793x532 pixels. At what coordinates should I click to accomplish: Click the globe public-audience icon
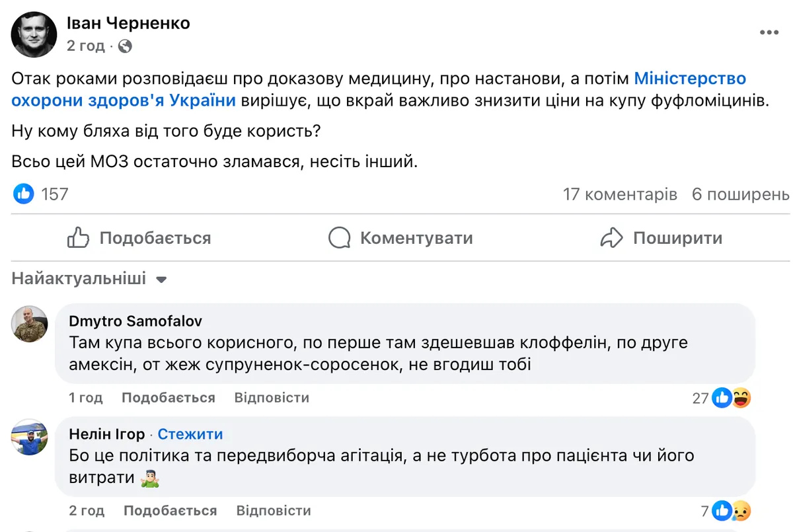[125, 46]
